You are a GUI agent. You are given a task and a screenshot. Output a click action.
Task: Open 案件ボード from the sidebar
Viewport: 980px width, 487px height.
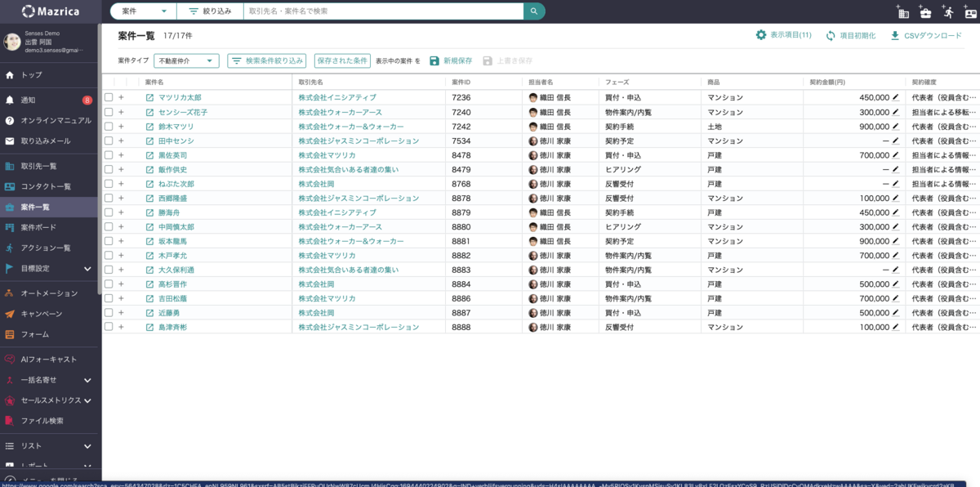[x=38, y=227]
